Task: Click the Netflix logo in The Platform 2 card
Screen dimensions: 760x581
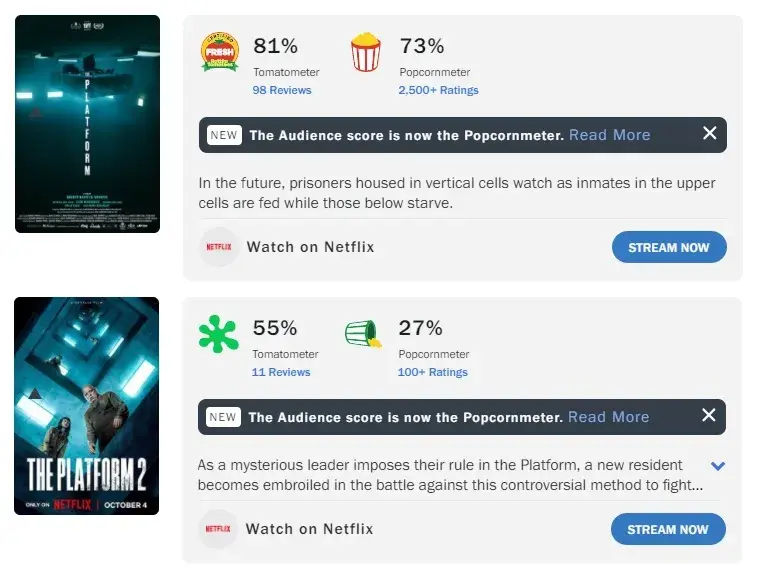Action: click(218, 529)
